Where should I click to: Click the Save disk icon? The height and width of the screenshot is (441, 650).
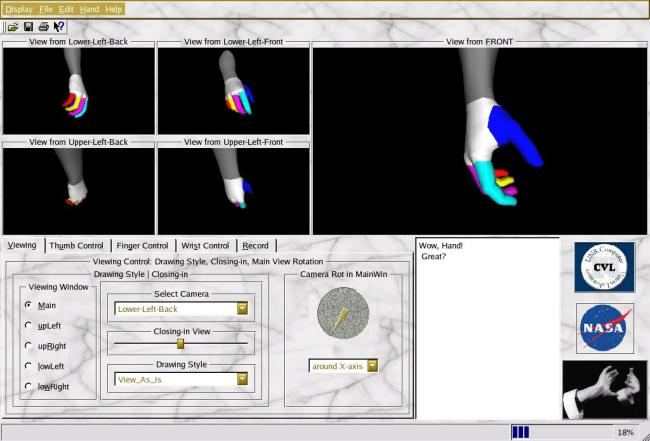pyautogui.click(x=29, y=26)
